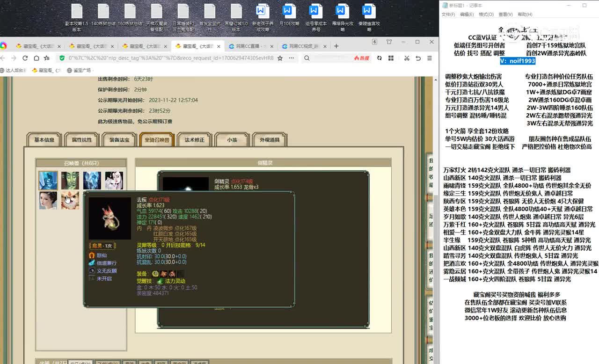This screenshot has width=599, height=364.
Task: Open desktop file 画窟幻城1.0版本
Action: [x=236, y=18]
